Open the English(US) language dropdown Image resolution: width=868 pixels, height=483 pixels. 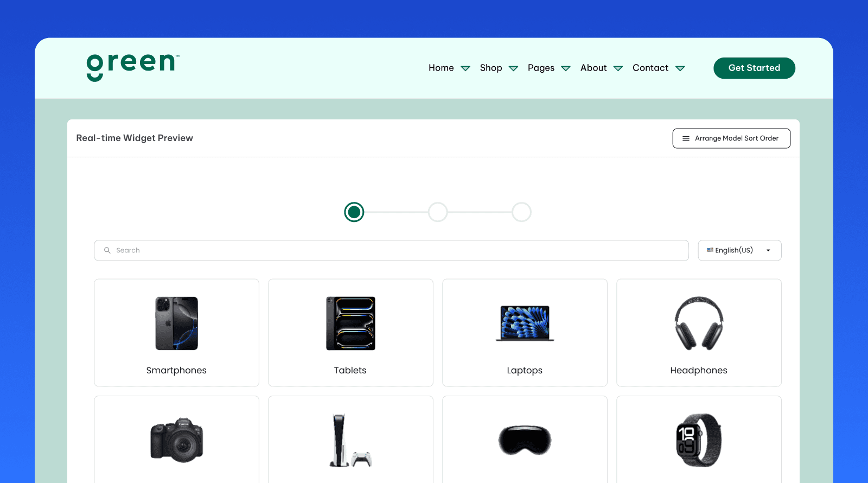coord(739,250)
